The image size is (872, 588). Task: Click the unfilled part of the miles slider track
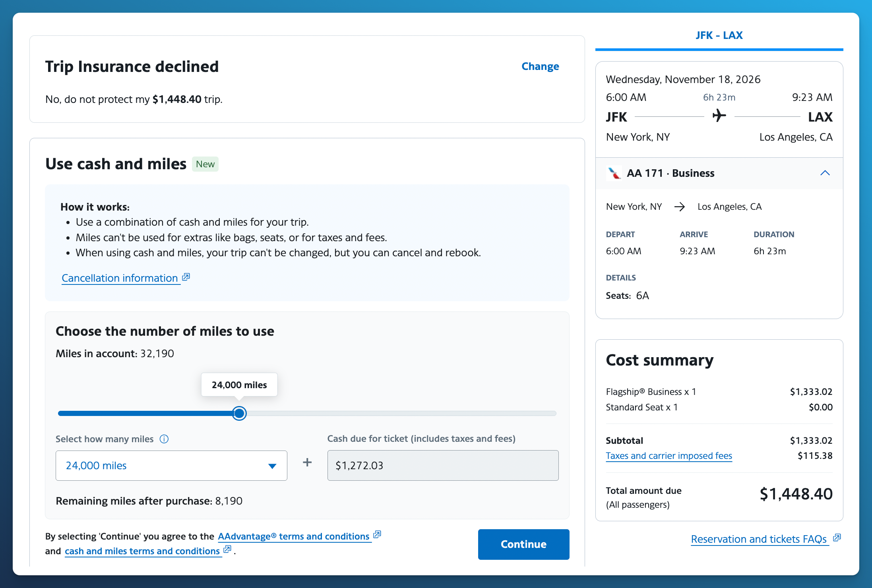(401, 414)
